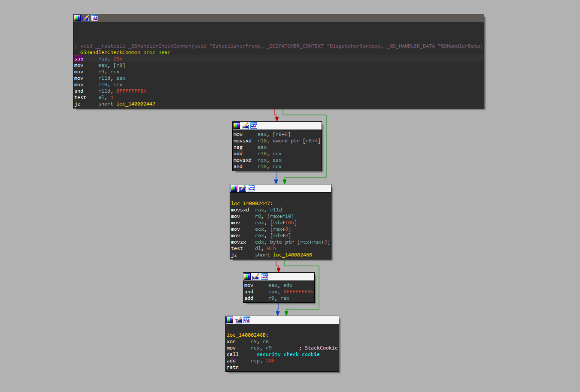Click title bar of loc_140002447 node
This screenshot has width=580, height=392.
[x=280, y=188]
